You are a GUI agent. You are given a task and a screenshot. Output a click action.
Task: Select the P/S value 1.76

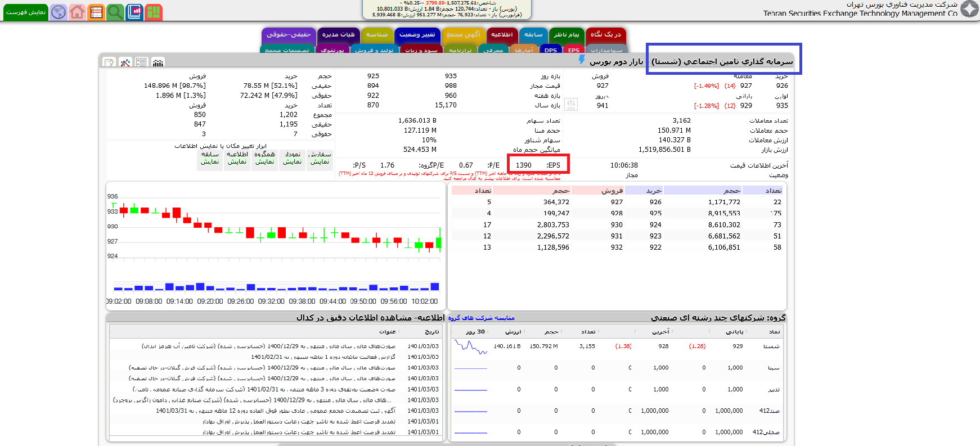point(387,165)
